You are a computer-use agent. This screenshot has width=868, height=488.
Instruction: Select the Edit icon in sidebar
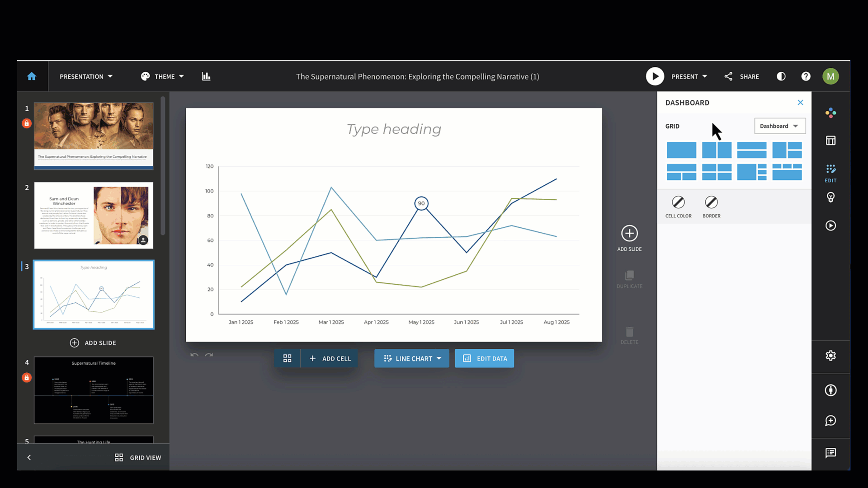[x=830, y=173]
